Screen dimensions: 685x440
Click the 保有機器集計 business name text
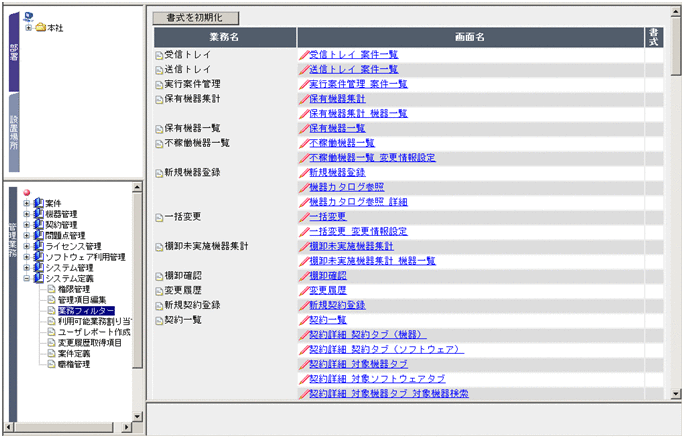click(x=192, y=99)
